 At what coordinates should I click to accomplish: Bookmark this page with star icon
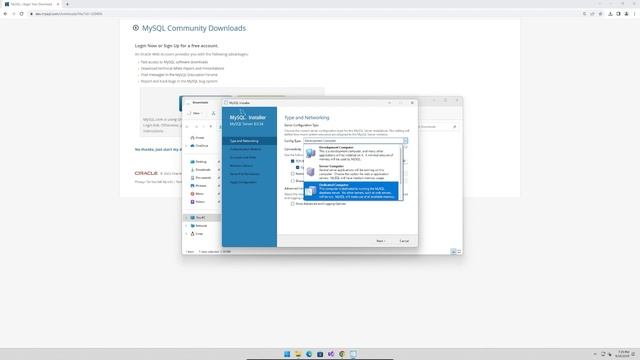tap(600, 13)
